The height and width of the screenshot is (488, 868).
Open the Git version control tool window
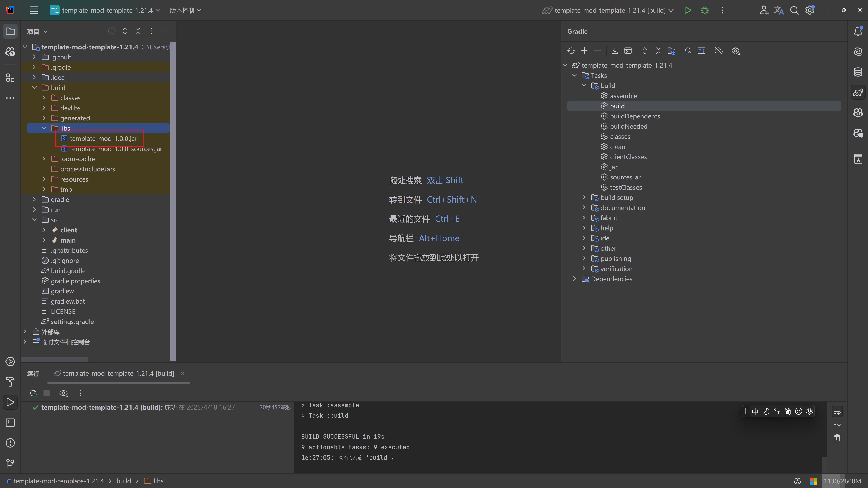click(10, 463)
